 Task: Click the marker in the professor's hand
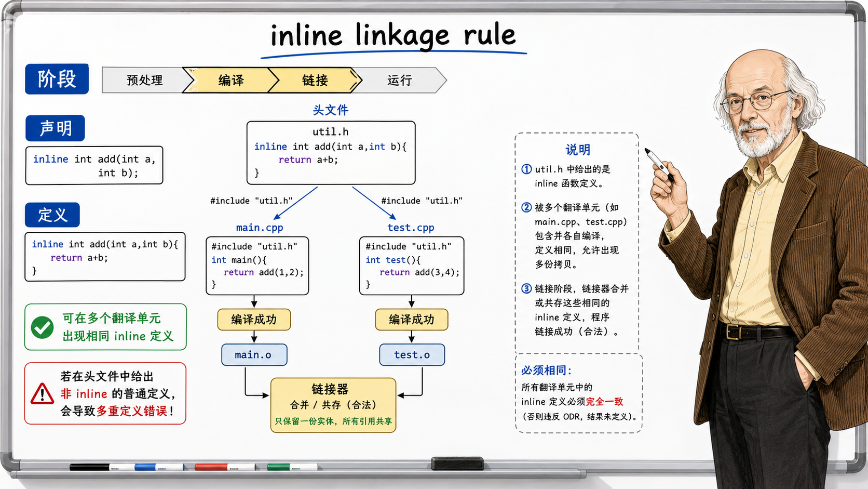(x=658, y=164)
